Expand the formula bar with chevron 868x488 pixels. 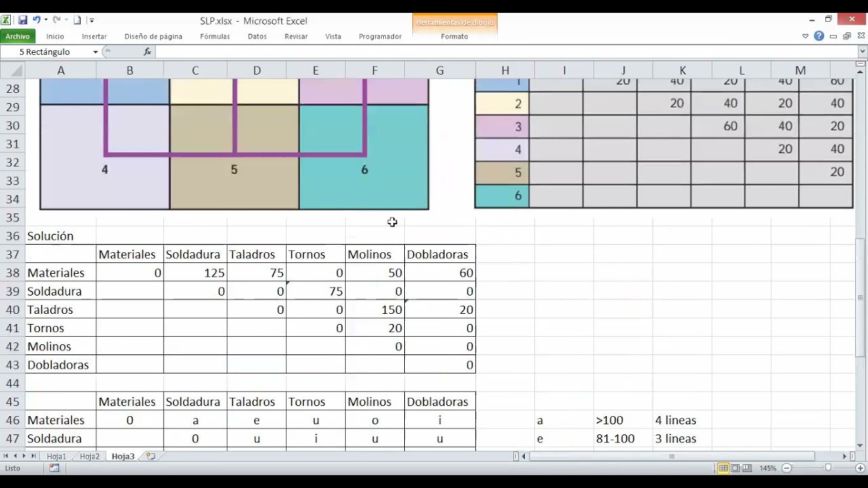(x=862, y=52)
